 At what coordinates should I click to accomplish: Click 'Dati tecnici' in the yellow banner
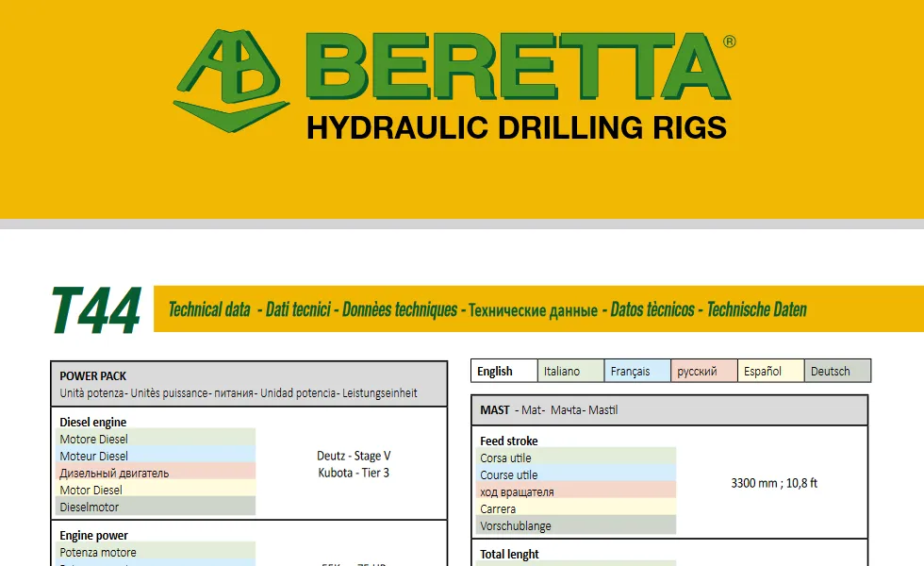pos(298,309)
